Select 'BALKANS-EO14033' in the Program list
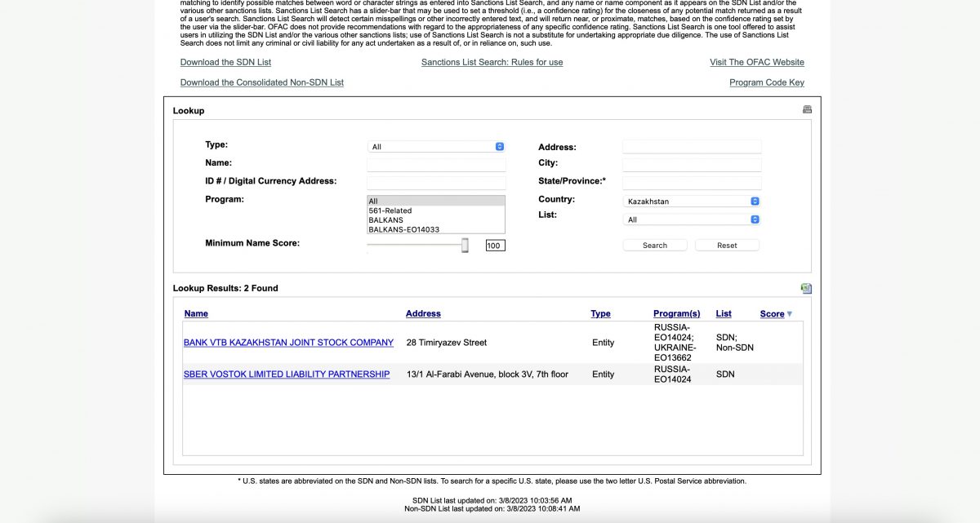The width and height of the screenshot is (980, 523). 436,229
